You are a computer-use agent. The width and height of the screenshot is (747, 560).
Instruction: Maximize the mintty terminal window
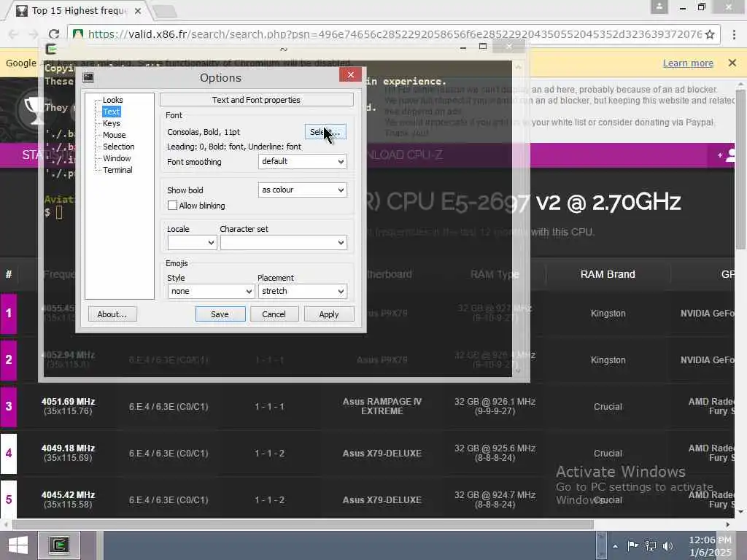483,47
